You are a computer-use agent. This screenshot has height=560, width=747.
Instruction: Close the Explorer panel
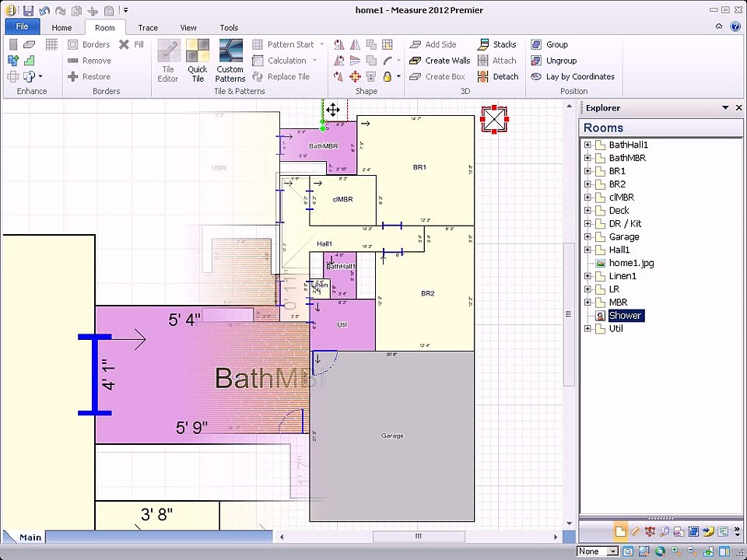(739, 108)
